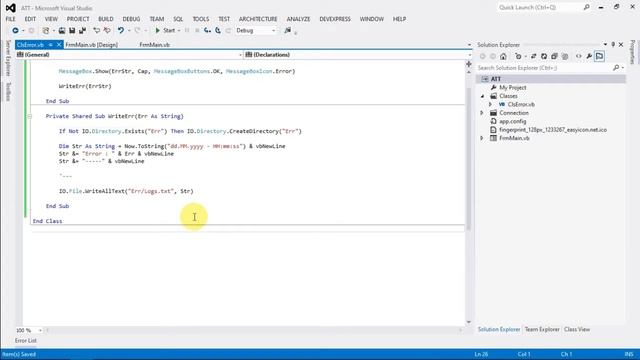640x360 pixels.
Task: Switch to the FrmMain.vb code tab
Action: tap(155, 44)
